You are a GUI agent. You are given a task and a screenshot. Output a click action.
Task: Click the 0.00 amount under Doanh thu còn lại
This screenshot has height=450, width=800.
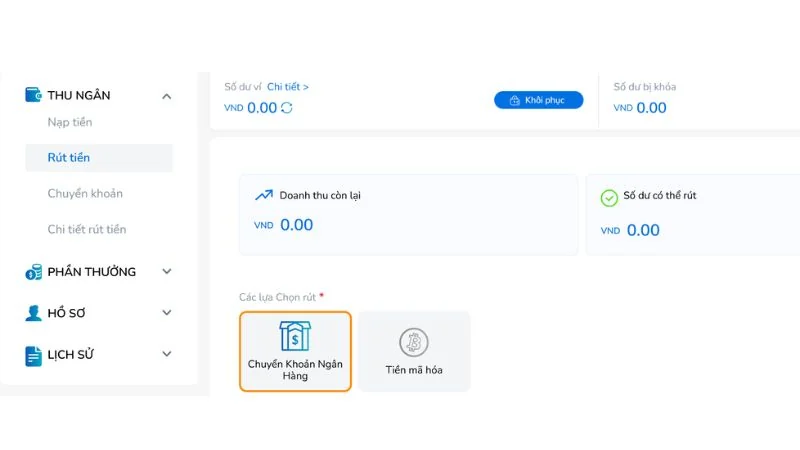point(296,224)
